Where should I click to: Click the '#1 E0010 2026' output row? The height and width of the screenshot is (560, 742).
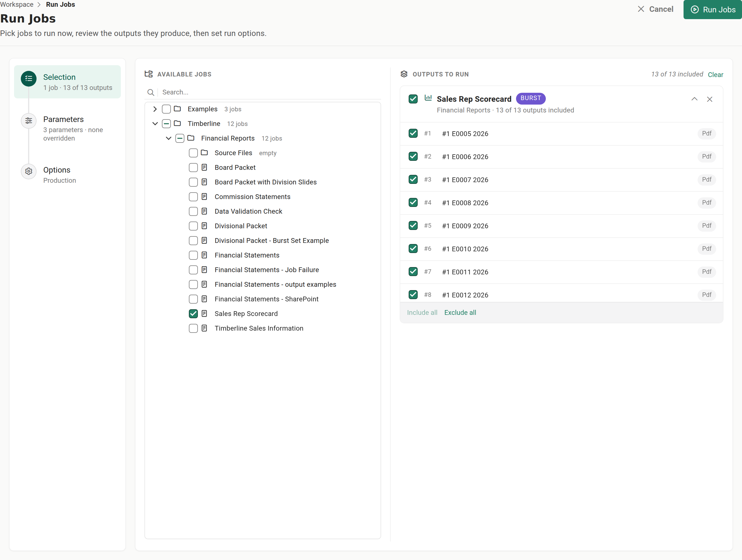tap(562, 249)
